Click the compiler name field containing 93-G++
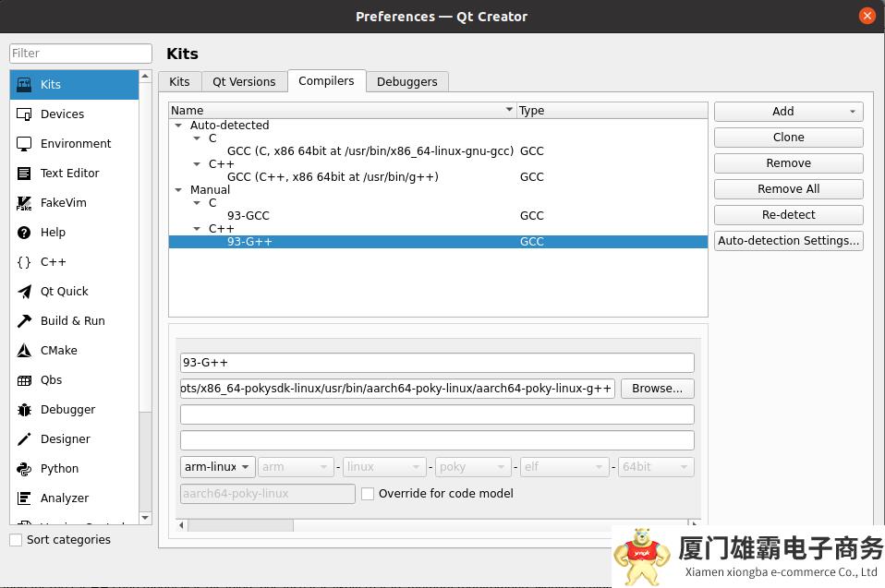The height and width of the screenshot is (588, 885). pos(436,363)
